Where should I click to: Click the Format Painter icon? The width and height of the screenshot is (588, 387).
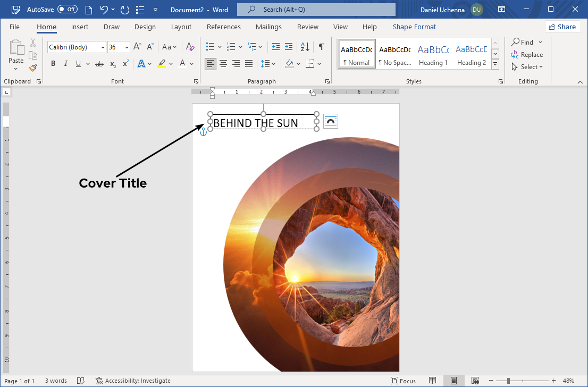(x=33, y=68)
